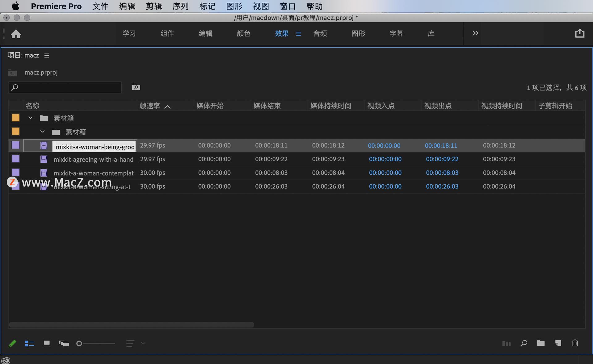Create a bin from search query

point(136,87)
